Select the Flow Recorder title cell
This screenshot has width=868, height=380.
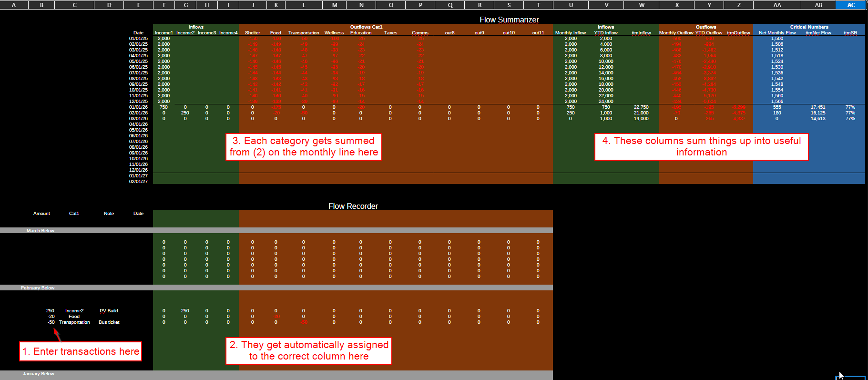(x=353, y=206)
